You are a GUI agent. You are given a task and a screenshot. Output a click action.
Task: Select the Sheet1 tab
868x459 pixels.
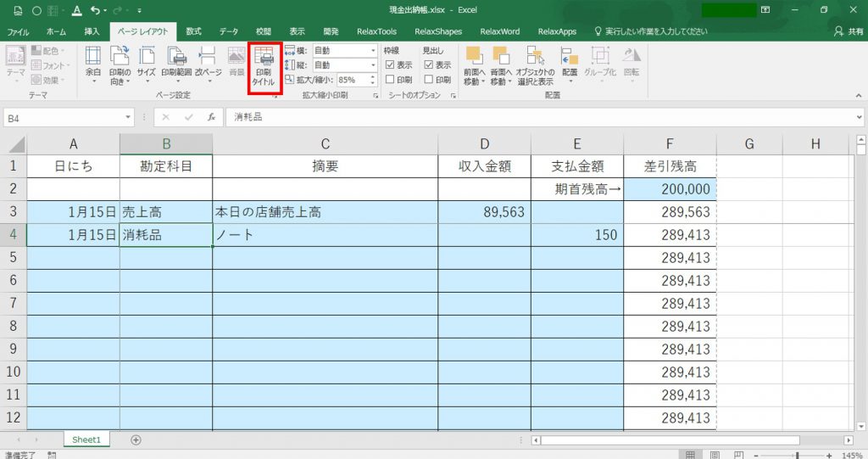click(86, 439)
